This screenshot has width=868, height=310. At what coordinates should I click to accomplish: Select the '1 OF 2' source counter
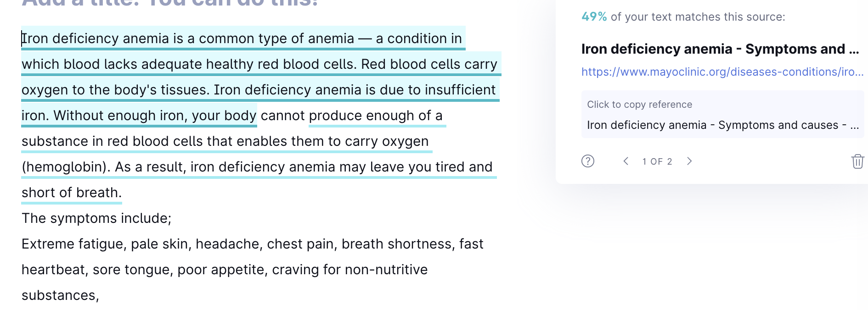(x=657, y=161)
